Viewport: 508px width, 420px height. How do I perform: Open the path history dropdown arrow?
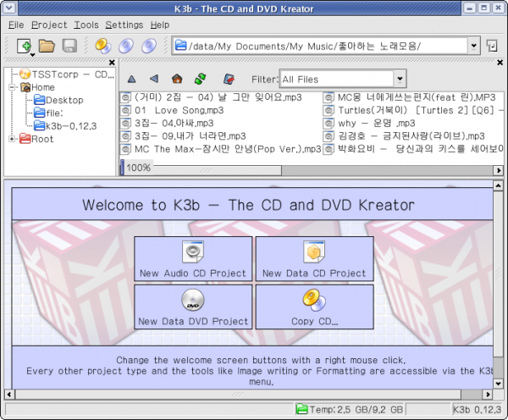point(473,46)
